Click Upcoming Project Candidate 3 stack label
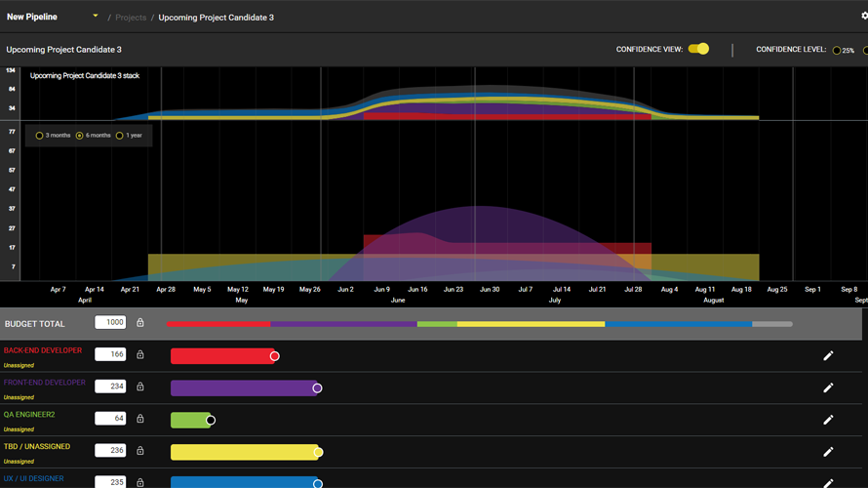Image resolution: width=868 pixels, height=488 pixels. [x=85, y=76]
